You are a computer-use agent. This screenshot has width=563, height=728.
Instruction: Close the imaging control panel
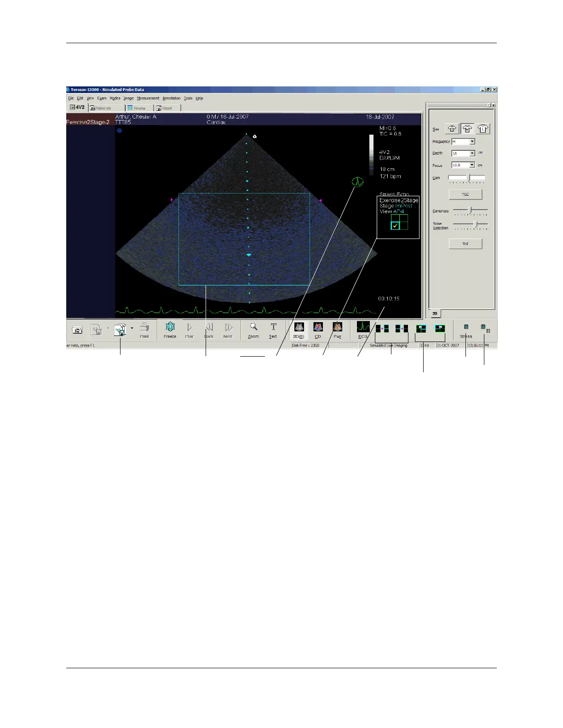pos(494,105)
